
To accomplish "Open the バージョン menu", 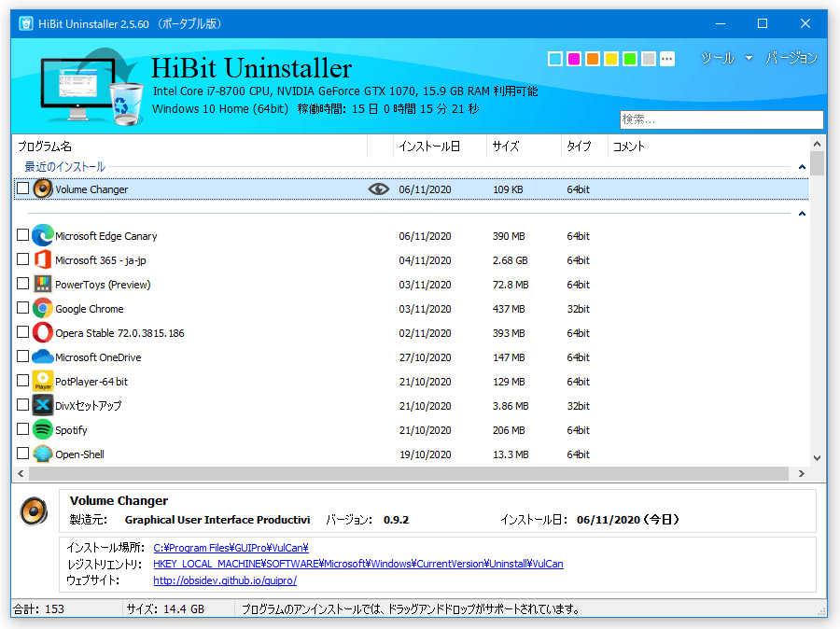I will click(791, 58).
